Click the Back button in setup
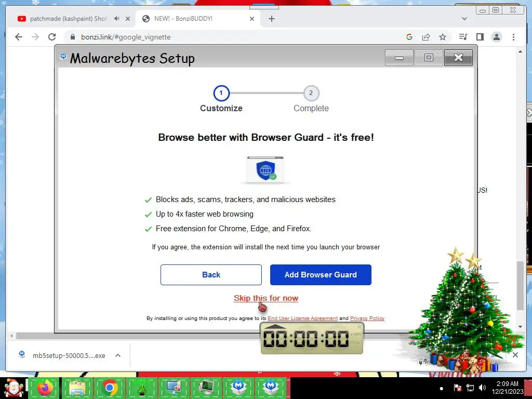The height and width of the screenshot is (399, 532). click(211, 275)
